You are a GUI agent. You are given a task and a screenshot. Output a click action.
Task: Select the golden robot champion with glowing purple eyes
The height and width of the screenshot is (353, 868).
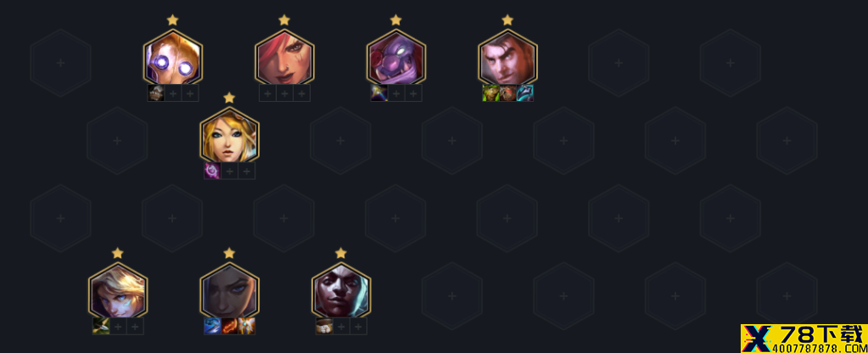click(x=173, y=59)
